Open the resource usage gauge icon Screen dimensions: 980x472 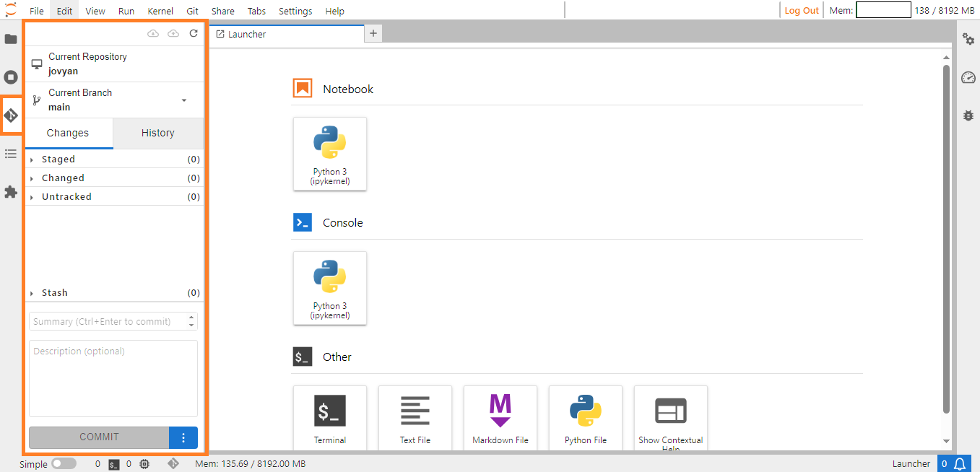[968, 77]
